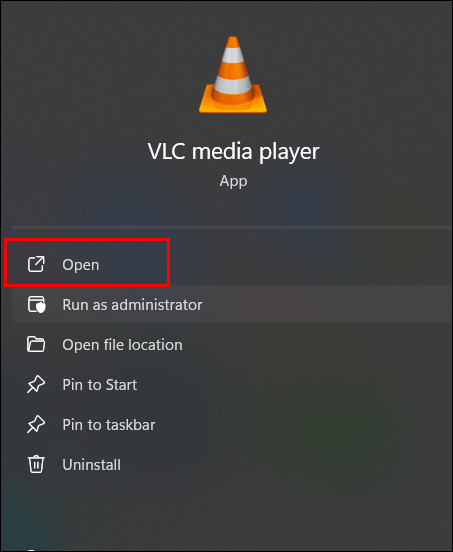The width and height of the screenshot is (453, 552).
Task: Launch VLC using the Open entry
Action: [81, 265]
